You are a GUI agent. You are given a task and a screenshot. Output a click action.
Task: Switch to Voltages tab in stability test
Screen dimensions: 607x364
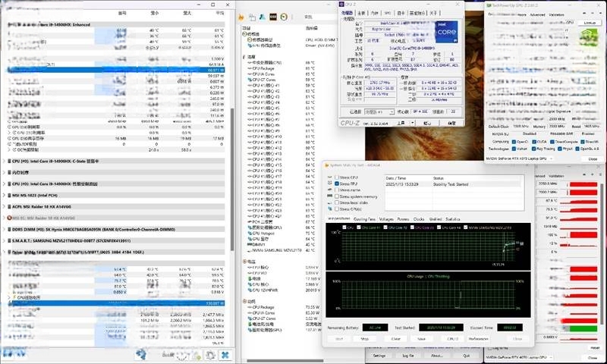pos(386,219)
